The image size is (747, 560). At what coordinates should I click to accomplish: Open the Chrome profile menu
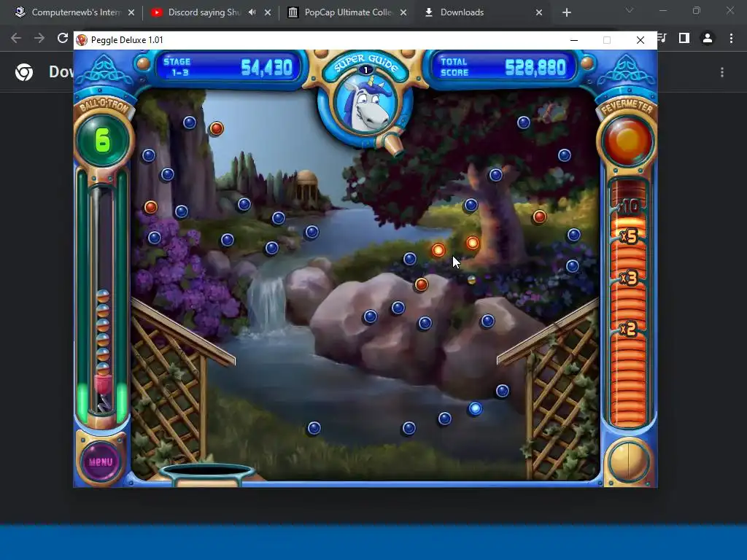point(708,38)
